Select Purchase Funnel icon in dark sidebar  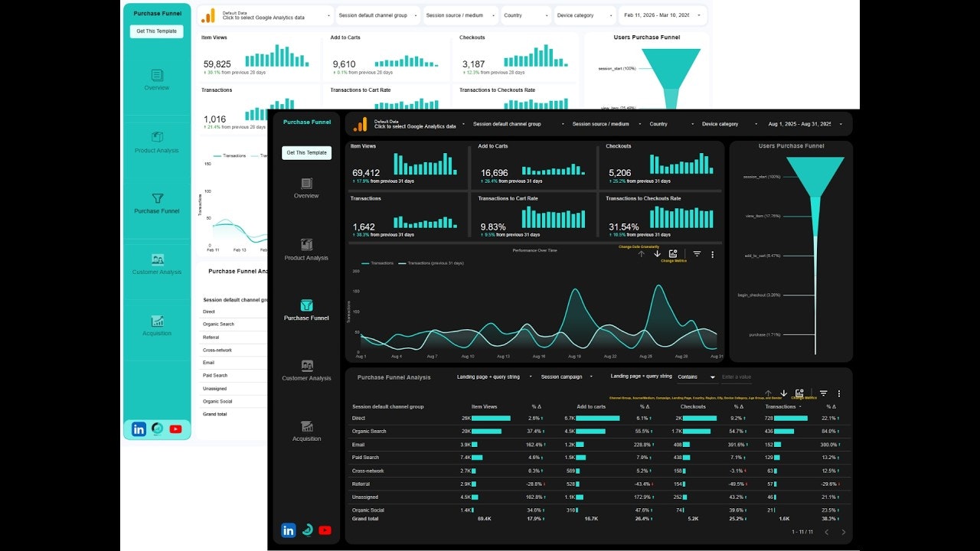coord(306,305)
